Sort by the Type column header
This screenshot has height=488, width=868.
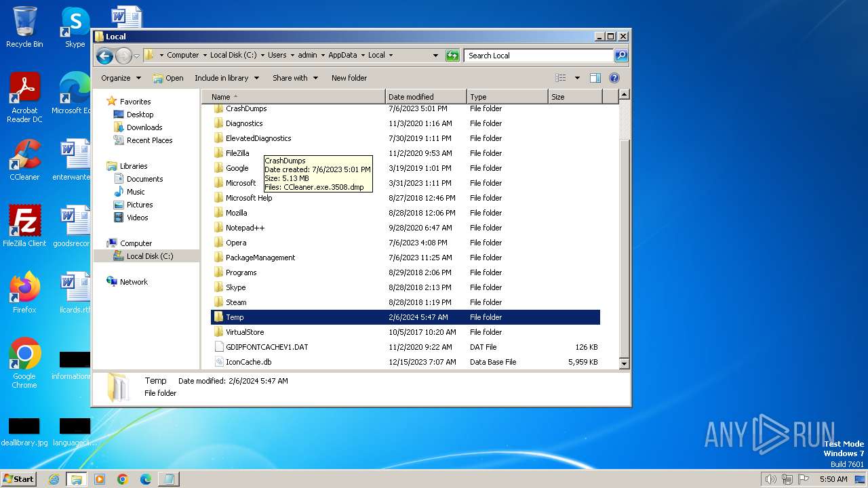click(x=507, y=97)
